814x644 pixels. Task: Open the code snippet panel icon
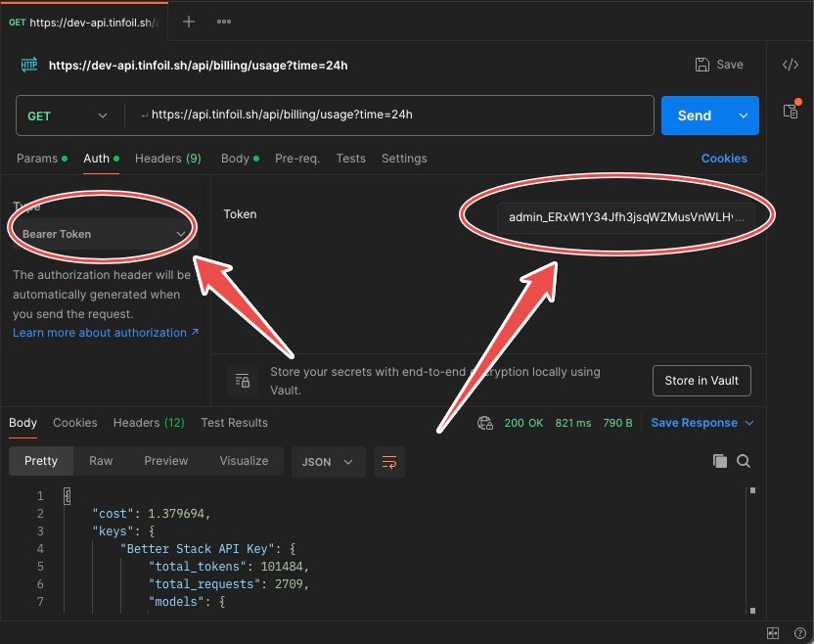click(791, 65)
